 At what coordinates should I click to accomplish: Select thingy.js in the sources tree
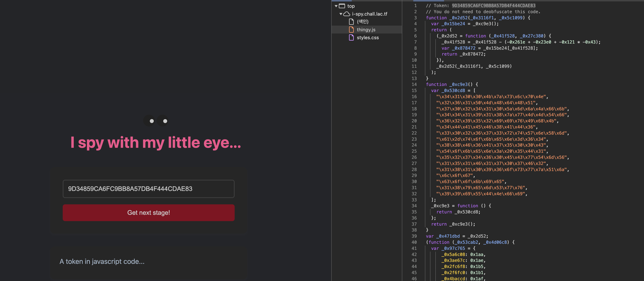tap(366, 30)
